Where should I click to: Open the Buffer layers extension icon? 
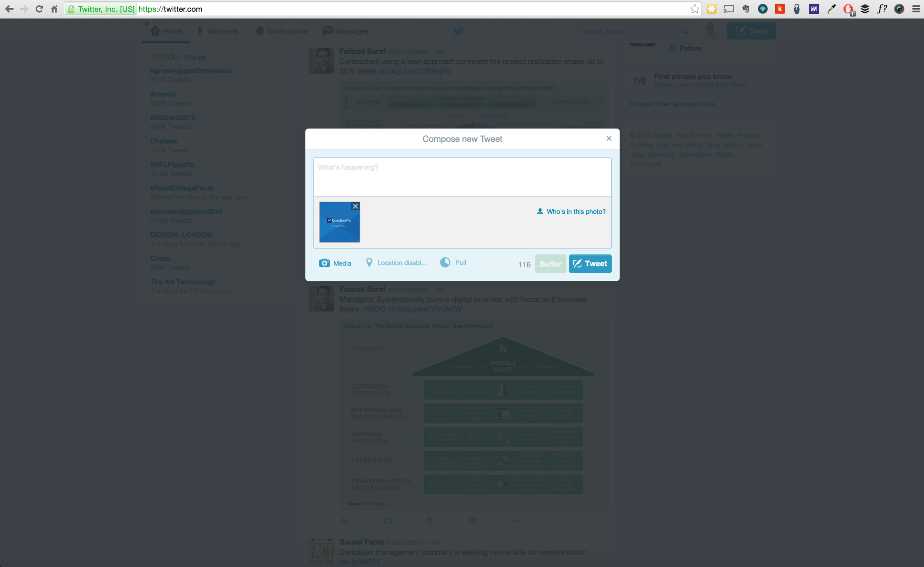click(x=865, y=9)
